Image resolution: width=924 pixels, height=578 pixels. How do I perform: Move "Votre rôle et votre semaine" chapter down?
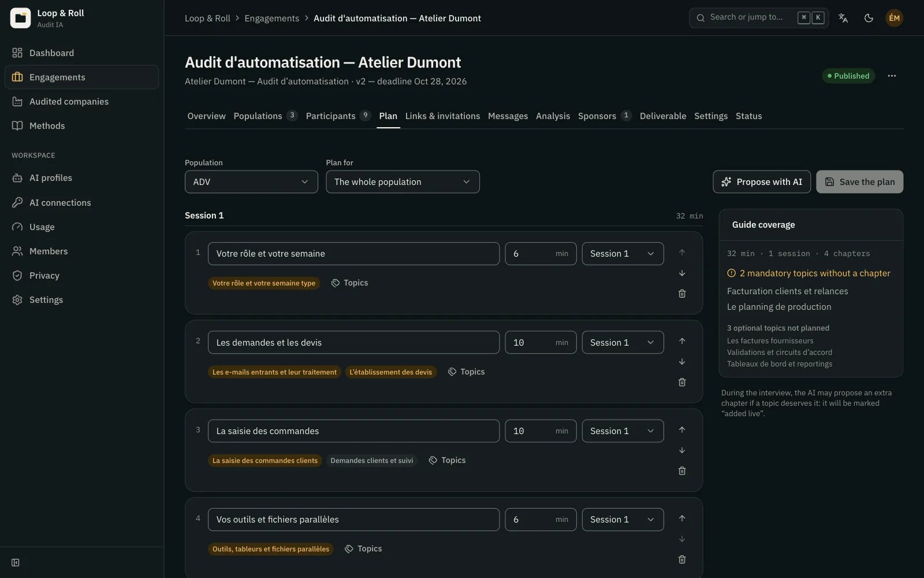[x=682, y=273]
